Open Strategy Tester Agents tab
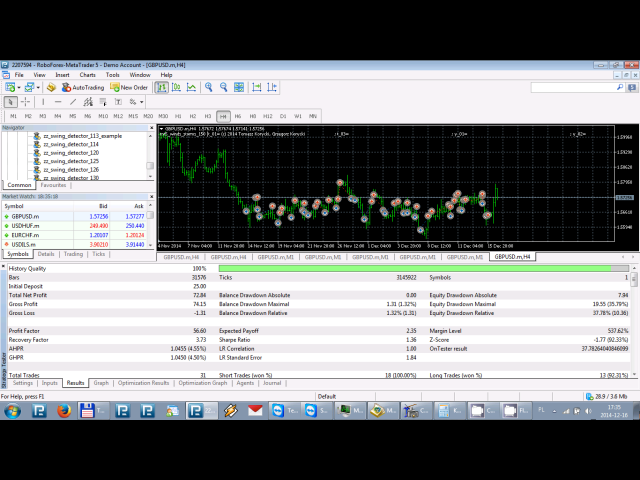The image size is (640, 480). click(x=245, y=383)
